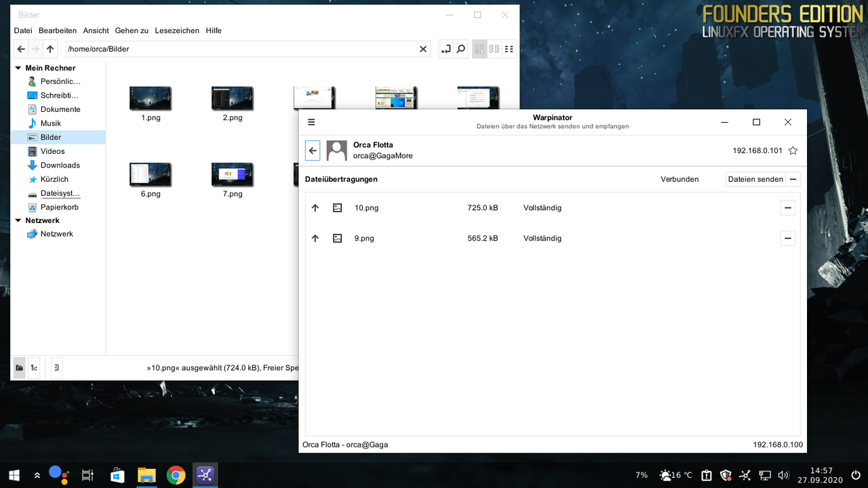Switch to compact view in file manager
Screen dimensions: 868x488
pos(509,49)
